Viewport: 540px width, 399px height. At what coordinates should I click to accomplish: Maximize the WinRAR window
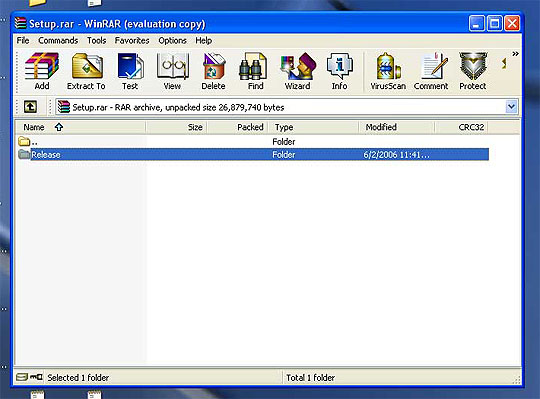495,23
